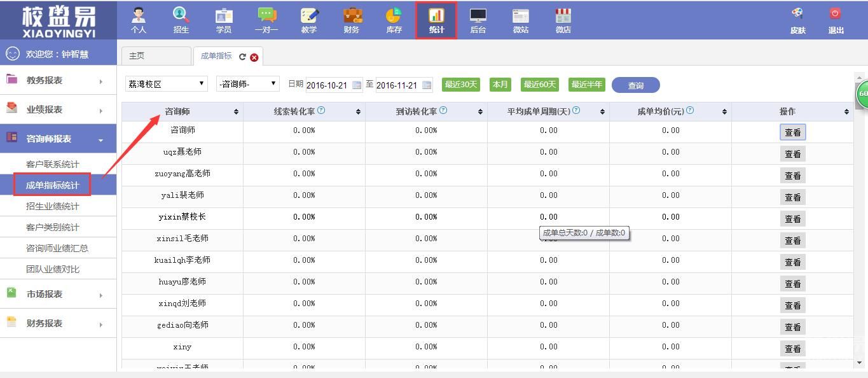Open the 个人 module in the top navigation
Image resolution: width=868 pixels, height=378 pixels.
tap(139, 20)
